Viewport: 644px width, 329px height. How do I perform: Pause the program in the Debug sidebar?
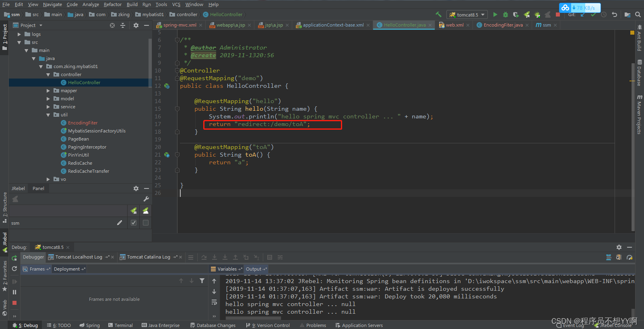tap(14, 292)
